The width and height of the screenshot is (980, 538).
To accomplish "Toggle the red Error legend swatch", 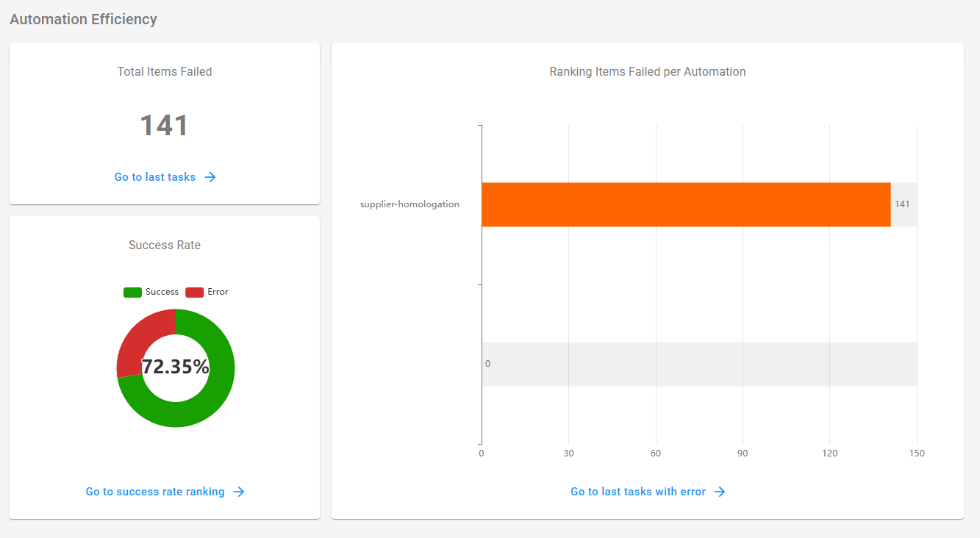I will pyautogui.click(x=195, y=293).
